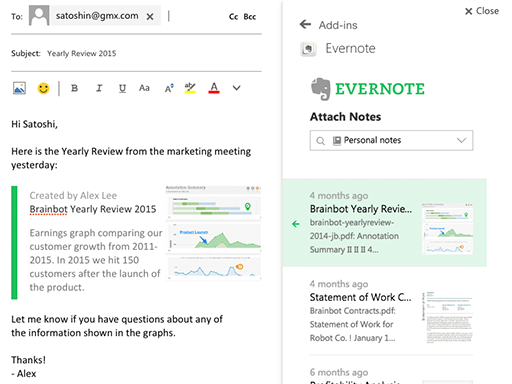Click the 'Created by Alex Lee' text
Image resolution: width=512 pixels, height=384 pixels.
73,195
